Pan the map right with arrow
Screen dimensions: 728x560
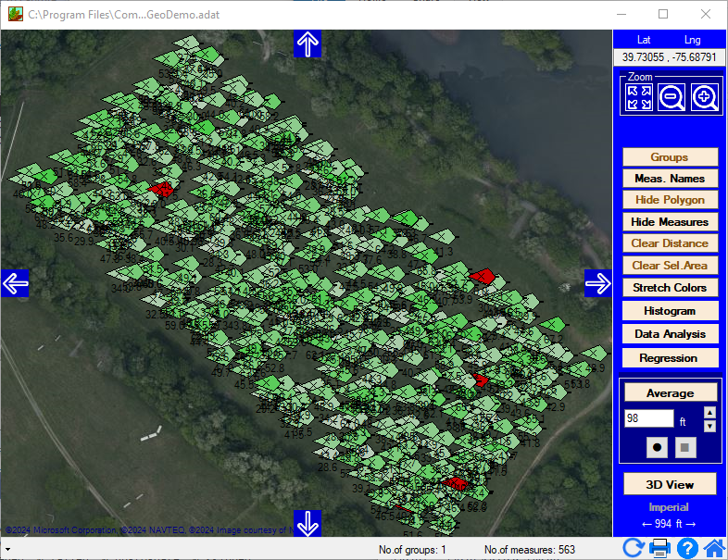click(598, 283)
